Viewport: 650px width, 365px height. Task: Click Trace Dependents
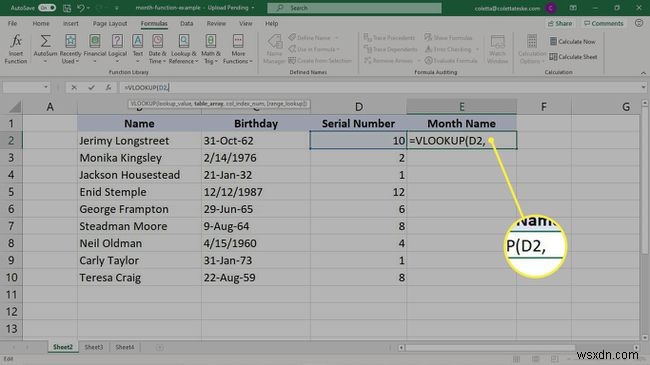[390, 49]
